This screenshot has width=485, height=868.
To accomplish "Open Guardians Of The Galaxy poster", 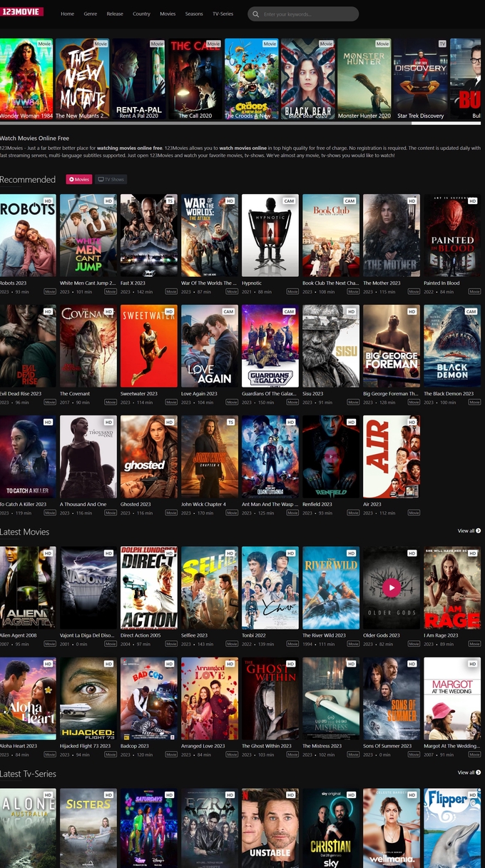I will tap(270, 346).
